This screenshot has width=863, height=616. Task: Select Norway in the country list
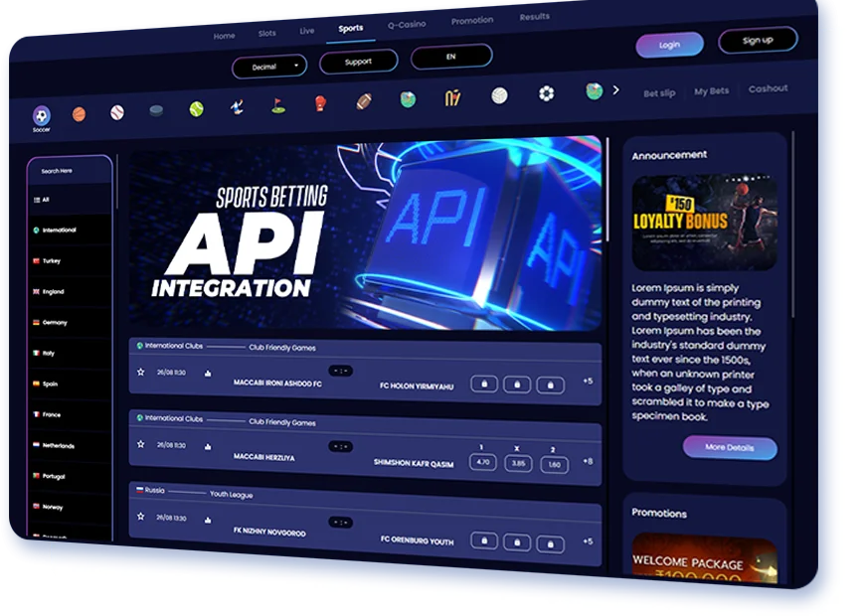pos(70,507)
